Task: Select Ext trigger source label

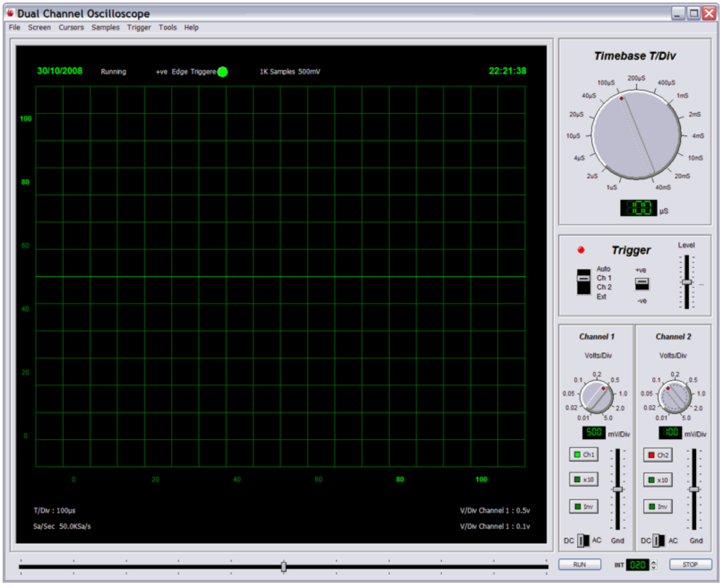Action: point(601,297)
